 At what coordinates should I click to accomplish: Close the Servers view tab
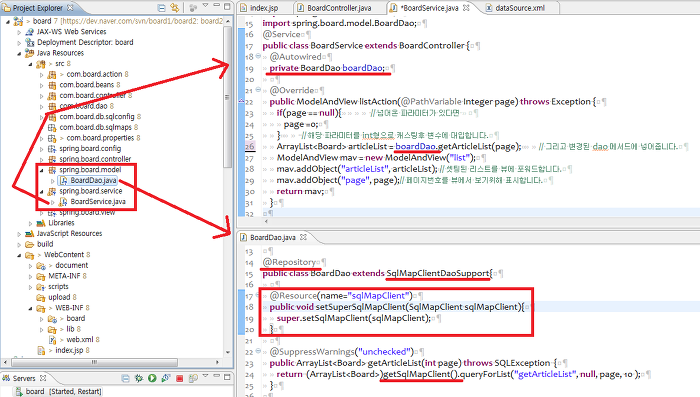coord(43,378)
